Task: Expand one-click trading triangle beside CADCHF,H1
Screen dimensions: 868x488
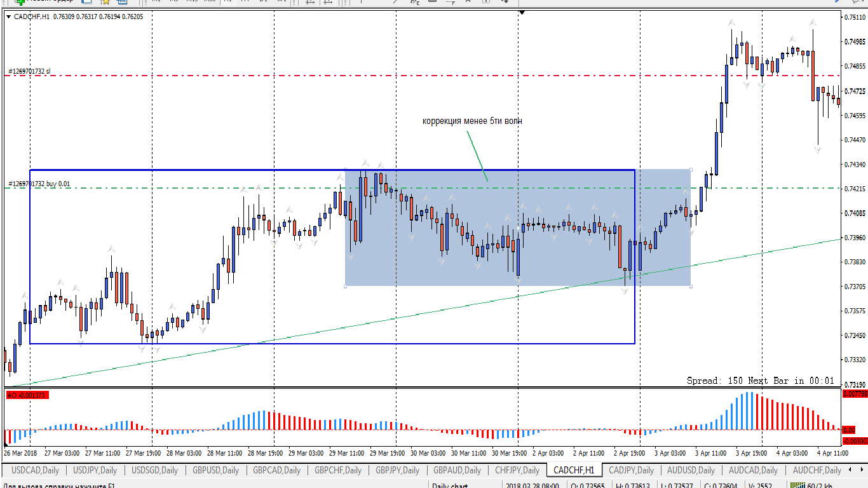Action: pos(8,17)
